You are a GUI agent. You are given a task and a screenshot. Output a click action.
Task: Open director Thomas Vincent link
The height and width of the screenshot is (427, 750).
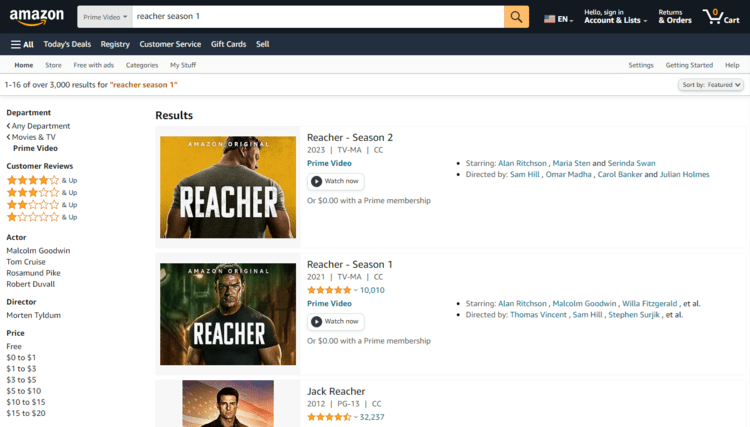click(x=538, y=315)
